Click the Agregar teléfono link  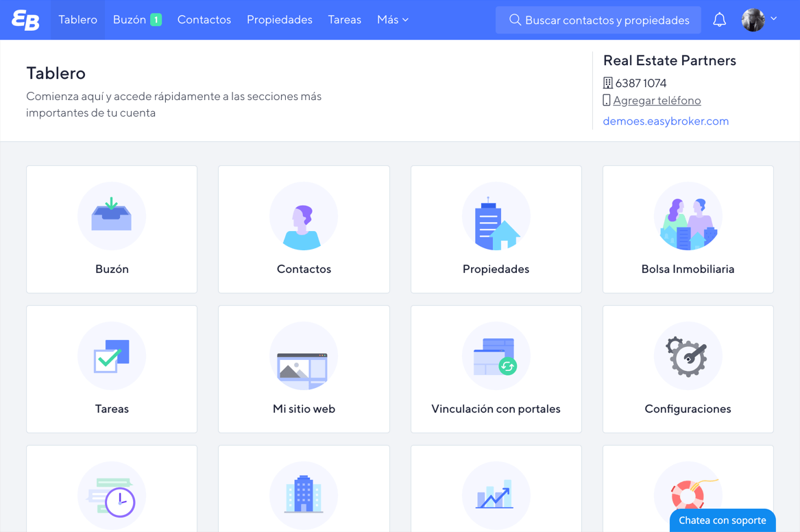coord(657,101)
